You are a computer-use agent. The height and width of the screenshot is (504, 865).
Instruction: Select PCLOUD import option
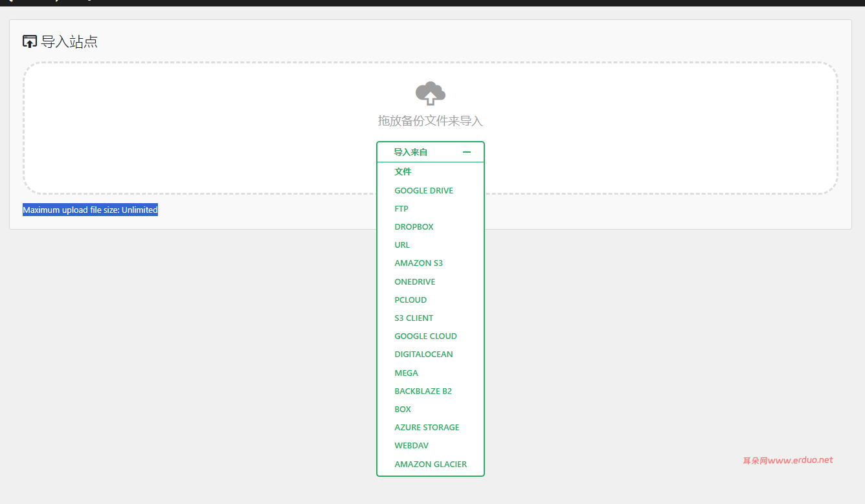click(410, 300)
